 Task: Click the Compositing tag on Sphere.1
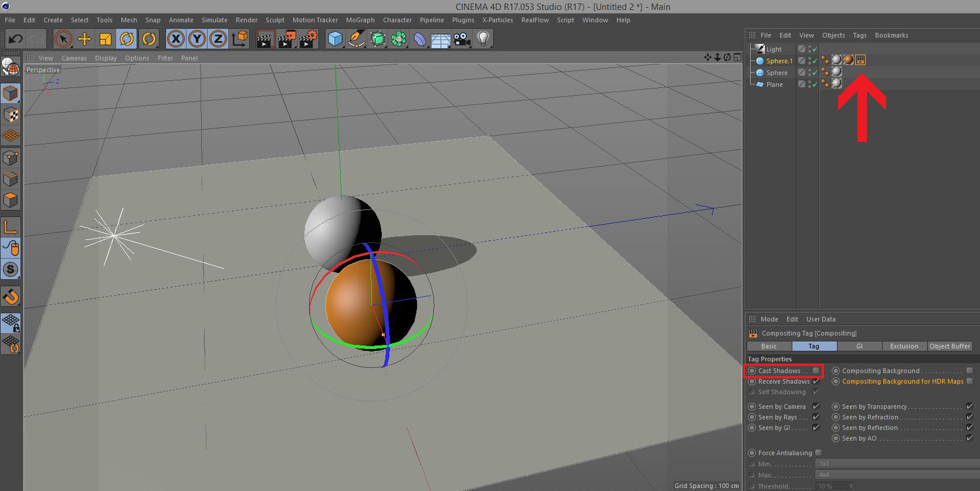860,60
